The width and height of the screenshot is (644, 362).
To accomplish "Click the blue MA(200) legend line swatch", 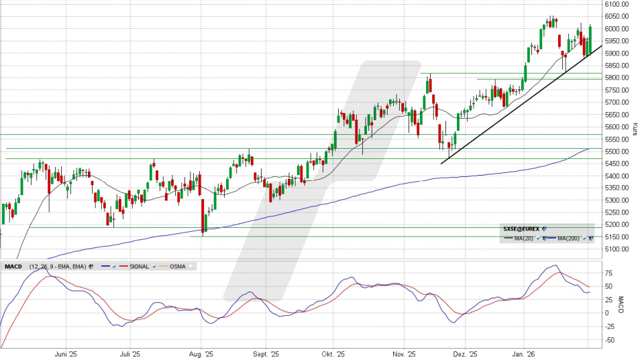I will pos(551,239).
